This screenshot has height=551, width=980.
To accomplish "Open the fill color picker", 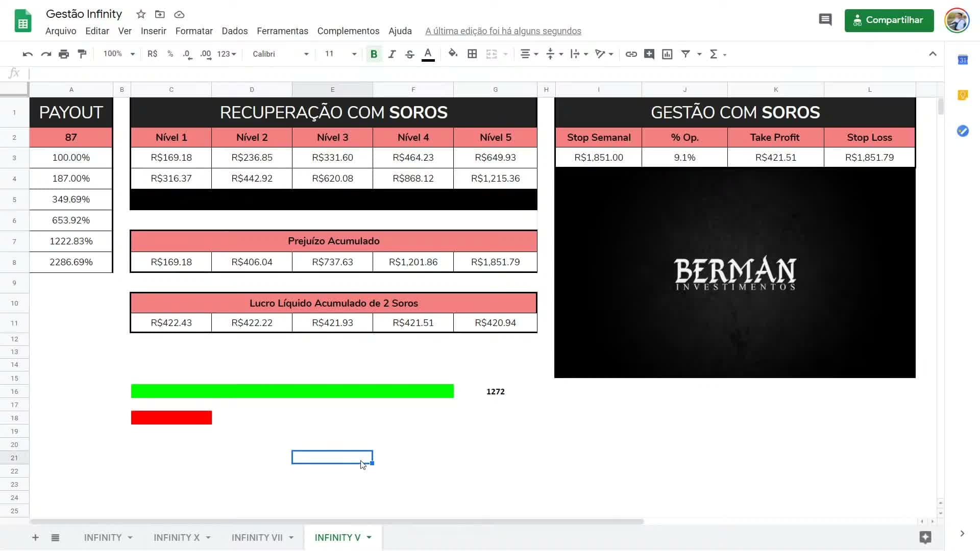I will pyautogui.click(x=453, y=54).
